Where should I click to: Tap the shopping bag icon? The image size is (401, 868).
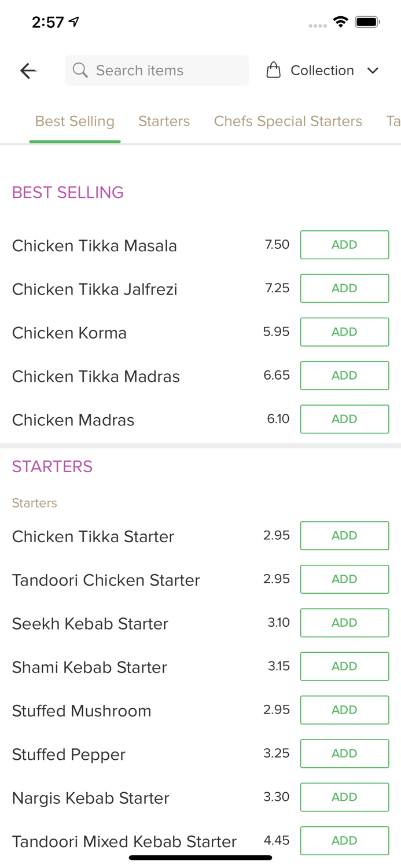coord(274,71)
